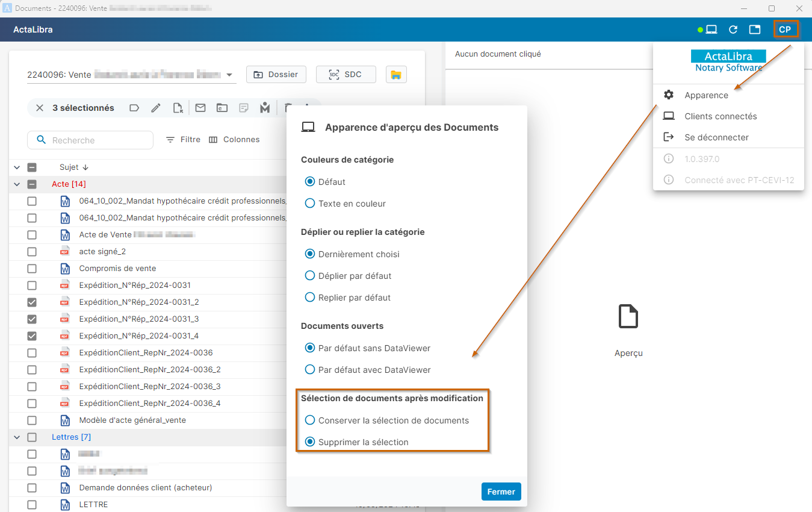
Task: Click the envelope mail icon in selection toolbar
Action: [200, 108]
